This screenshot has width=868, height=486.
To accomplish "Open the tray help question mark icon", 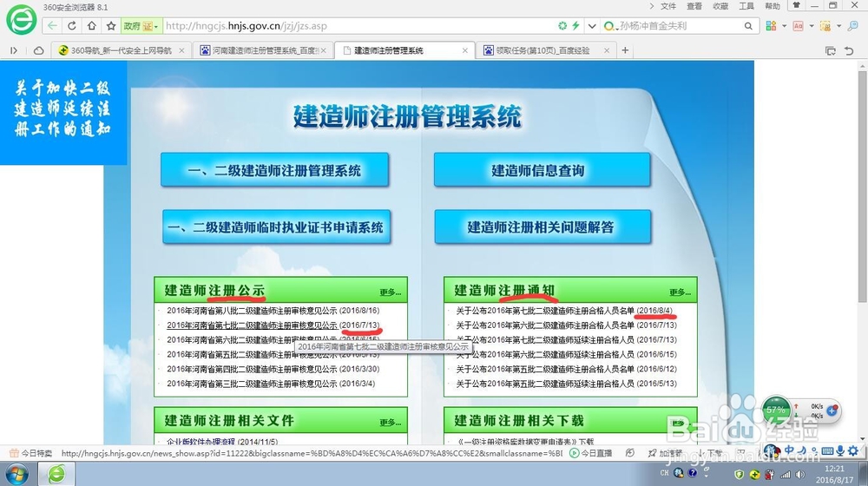I will tap(693, 473).
